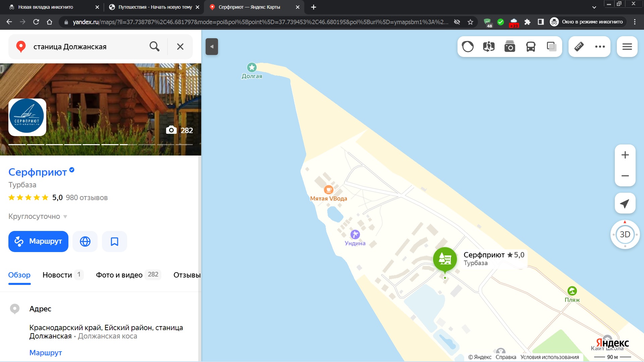The height and width of the screenshot is (362, 644).
Task: Click the Серфприют title heading
Action: point(38,172)
